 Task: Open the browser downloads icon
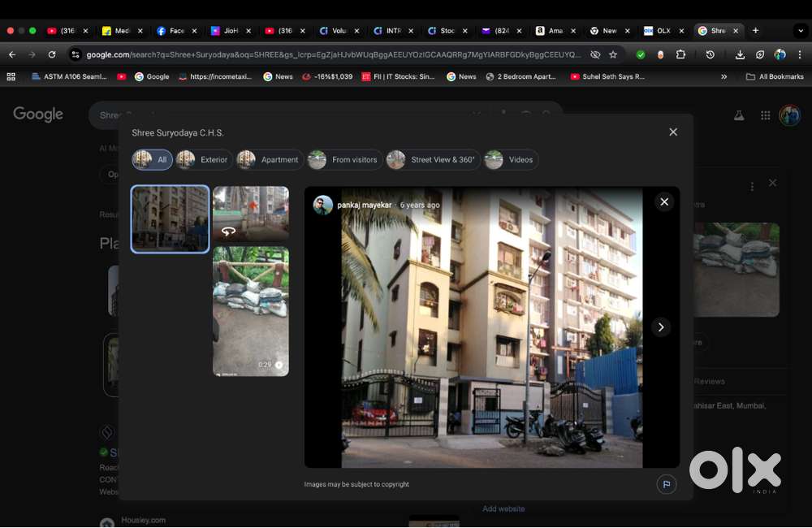pyautogui.click(x=740, y=54)
